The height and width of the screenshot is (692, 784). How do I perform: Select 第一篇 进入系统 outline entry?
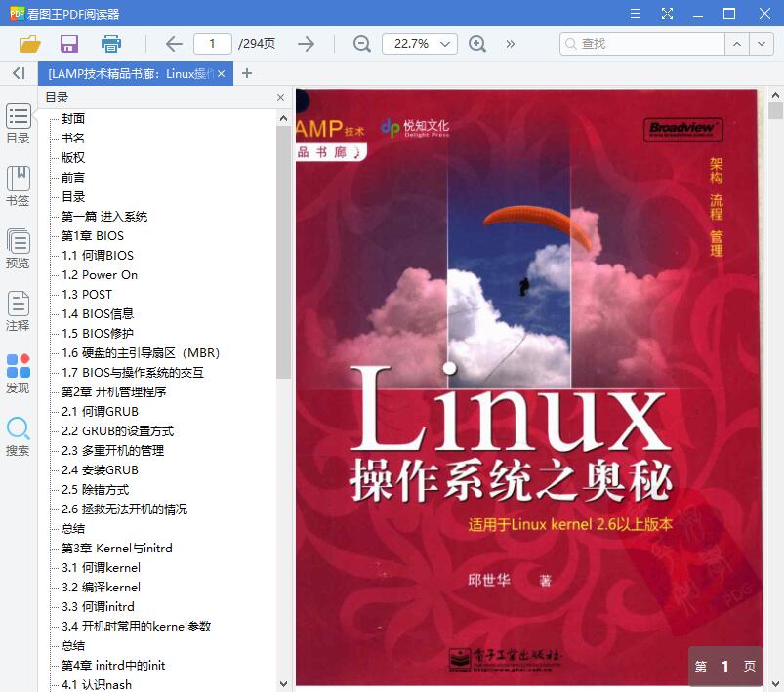tap(104, 216)
